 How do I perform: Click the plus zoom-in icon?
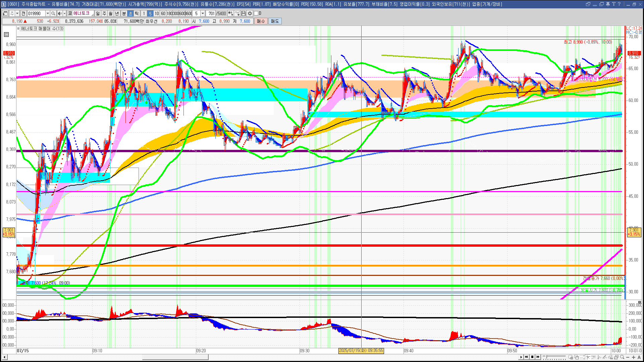pyautogui.click(x=634, y=357)
